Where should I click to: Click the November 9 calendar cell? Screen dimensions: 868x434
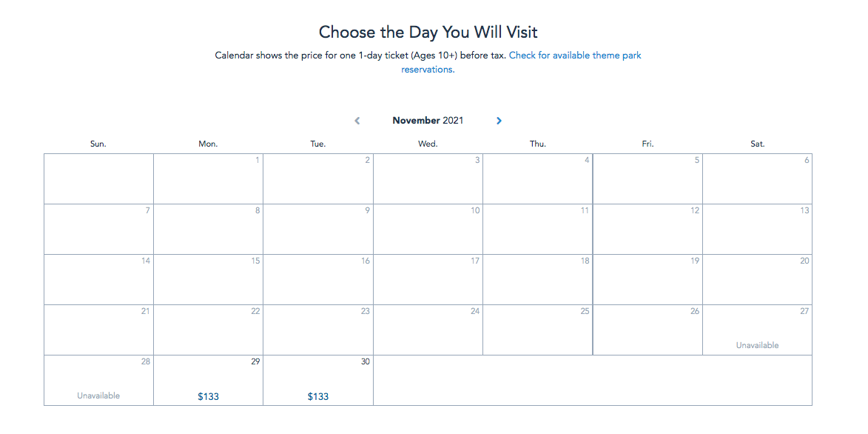pyautogui.click(x=318, y=230)
